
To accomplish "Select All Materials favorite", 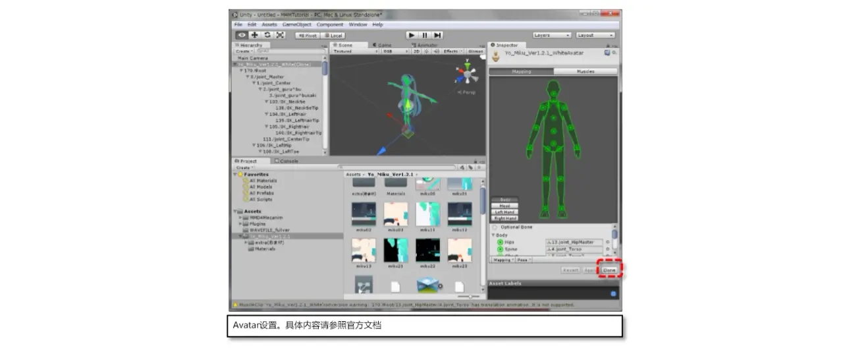I will coord(263,181).
